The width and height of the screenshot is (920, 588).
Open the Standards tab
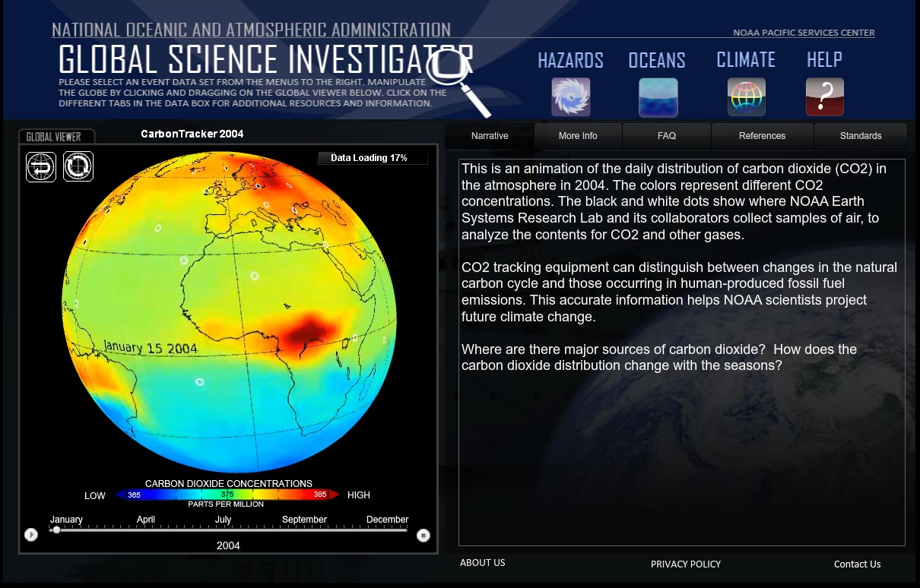point(861,136)
